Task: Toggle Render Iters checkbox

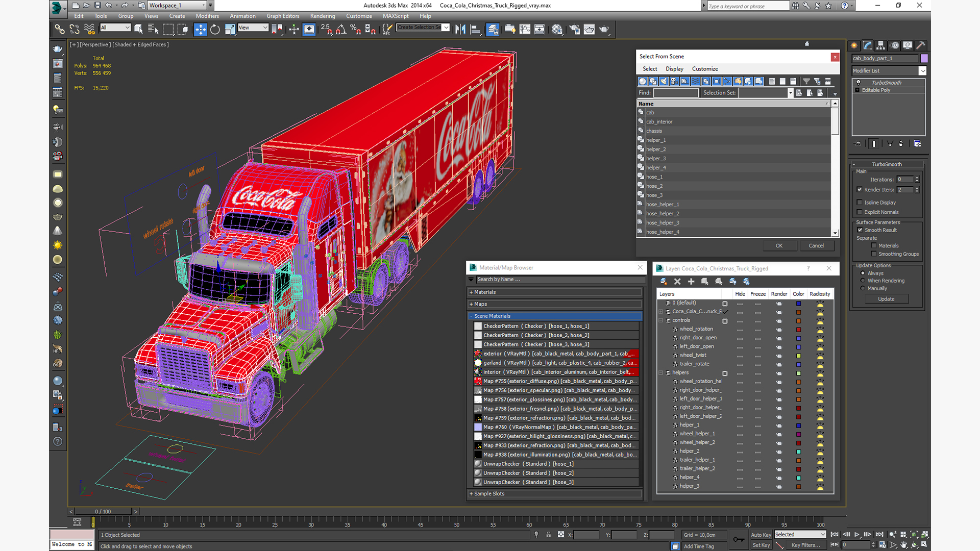Action: pyautogui.click(x=860, y=190)
